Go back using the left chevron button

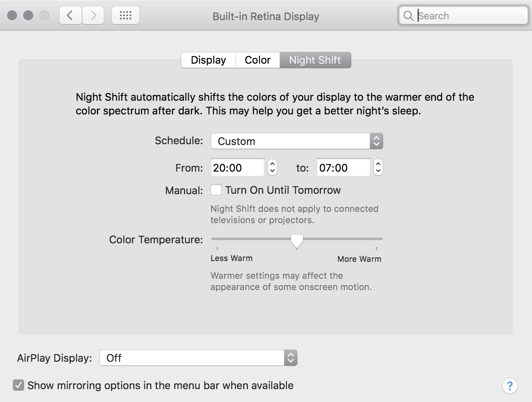71,16
